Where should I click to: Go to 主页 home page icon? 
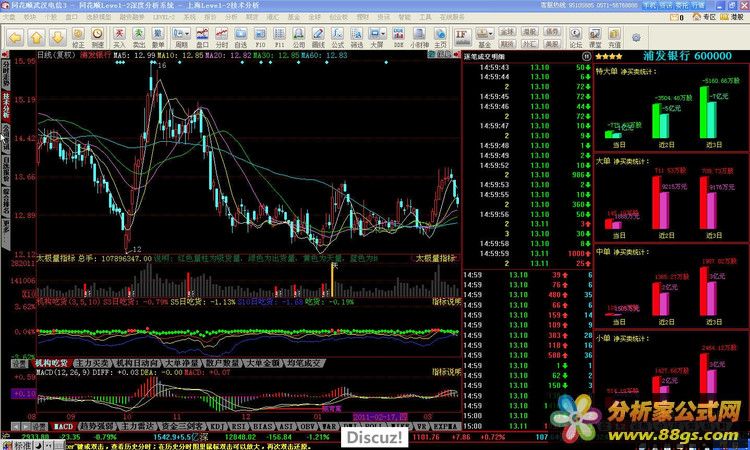click(x=440, y=37)
